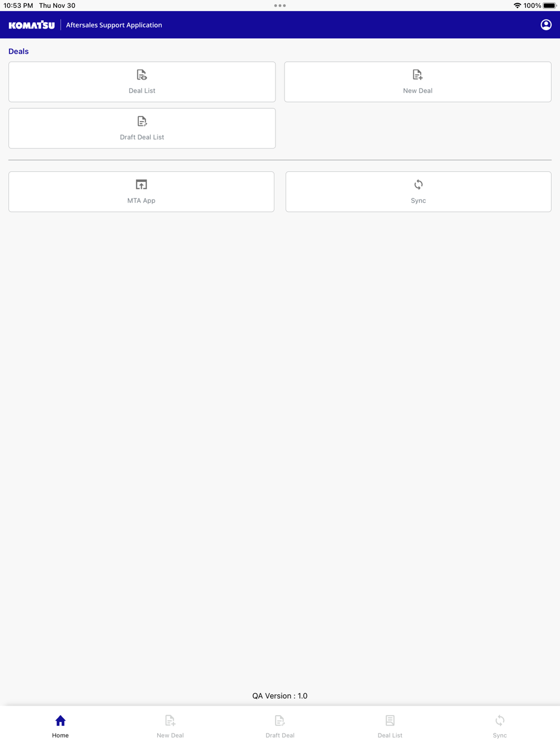Viewport: 560px width, 747px height.
Task: Switch to the Draft Deal bottom tab
Action: coord(280,726)
